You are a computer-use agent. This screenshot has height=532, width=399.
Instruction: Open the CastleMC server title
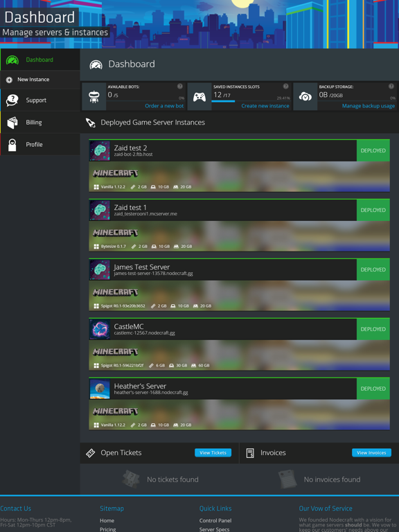(x=129, y=326)
